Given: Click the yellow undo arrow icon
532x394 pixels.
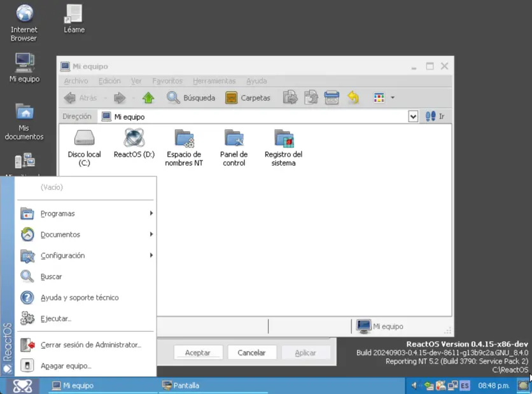Looking at the screenshot, I should [353, 98].
